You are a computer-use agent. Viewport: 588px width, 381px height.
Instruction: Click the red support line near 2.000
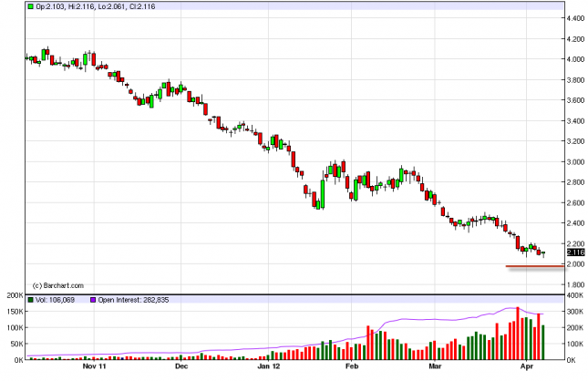pos(535,266)
